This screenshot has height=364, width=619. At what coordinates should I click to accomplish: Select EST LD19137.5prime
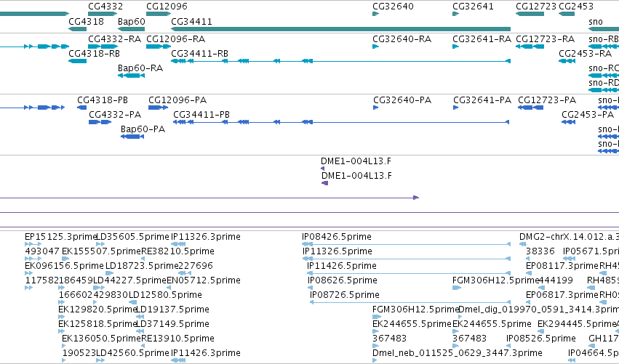(172, 310)
